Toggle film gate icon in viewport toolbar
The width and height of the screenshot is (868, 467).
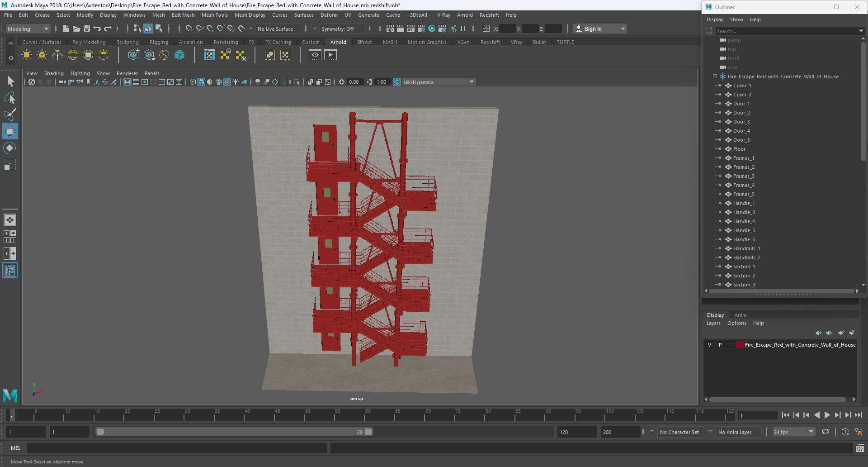coord(136,82)
